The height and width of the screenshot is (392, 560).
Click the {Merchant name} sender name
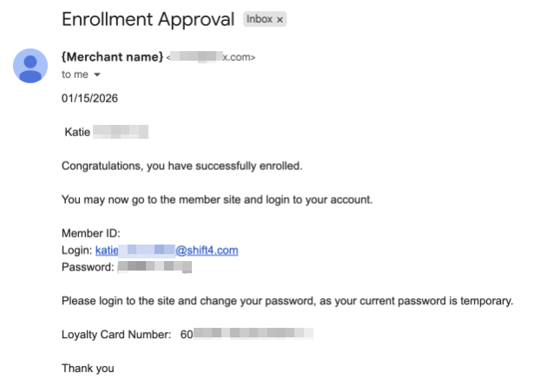pyautogui.click(x=112, y=56)
